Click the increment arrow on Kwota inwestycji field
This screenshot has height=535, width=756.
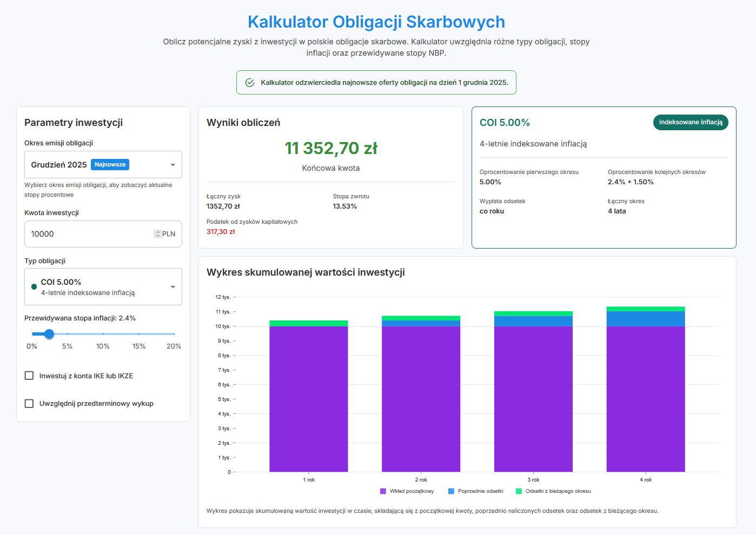(x=158, y=232)
